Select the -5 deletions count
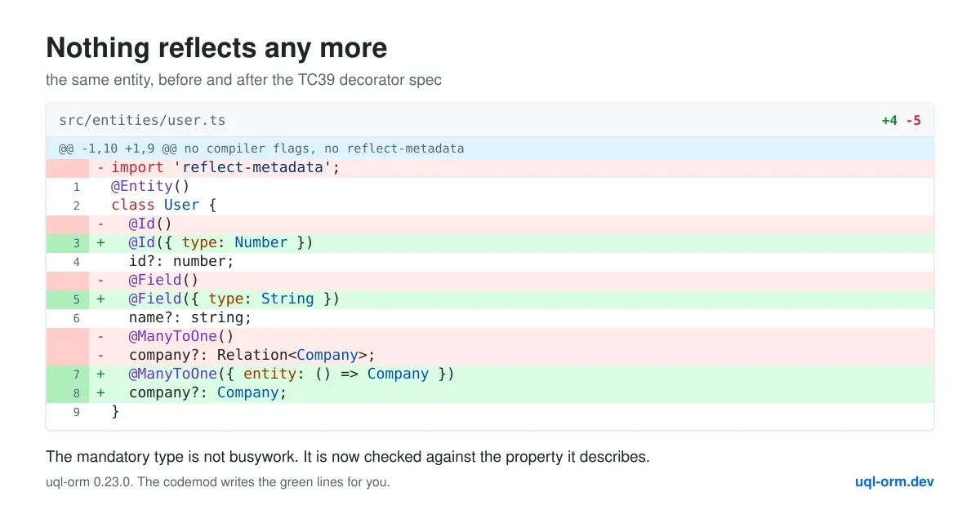980x514 pixels. click(913, 120)
